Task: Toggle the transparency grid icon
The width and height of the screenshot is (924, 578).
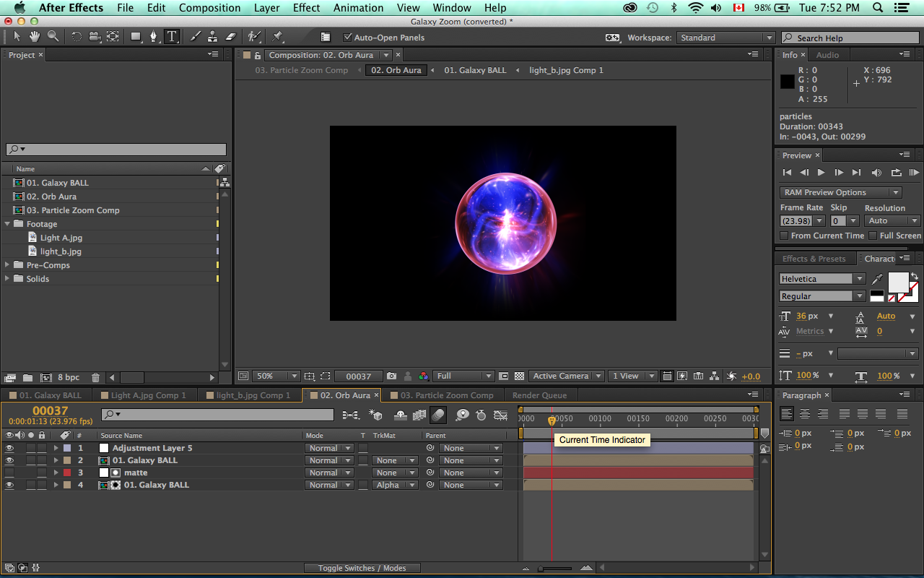Action: (x=520, y=376)
